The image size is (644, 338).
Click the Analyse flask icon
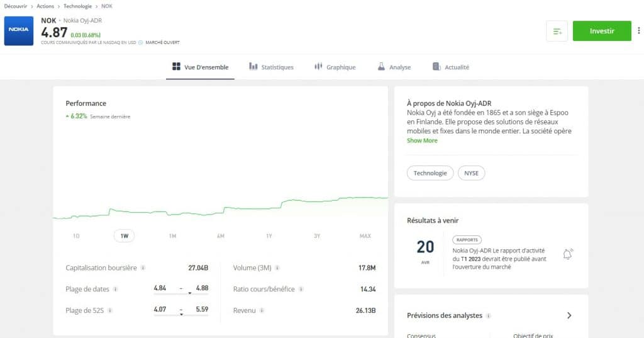coord(381,67)
